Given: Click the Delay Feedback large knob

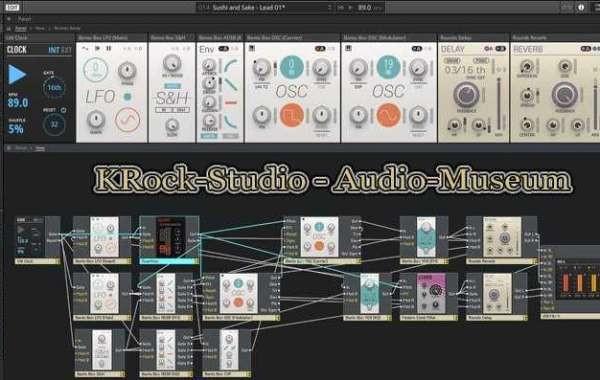Looking at the screenshot, I should [x=466, y=95].
